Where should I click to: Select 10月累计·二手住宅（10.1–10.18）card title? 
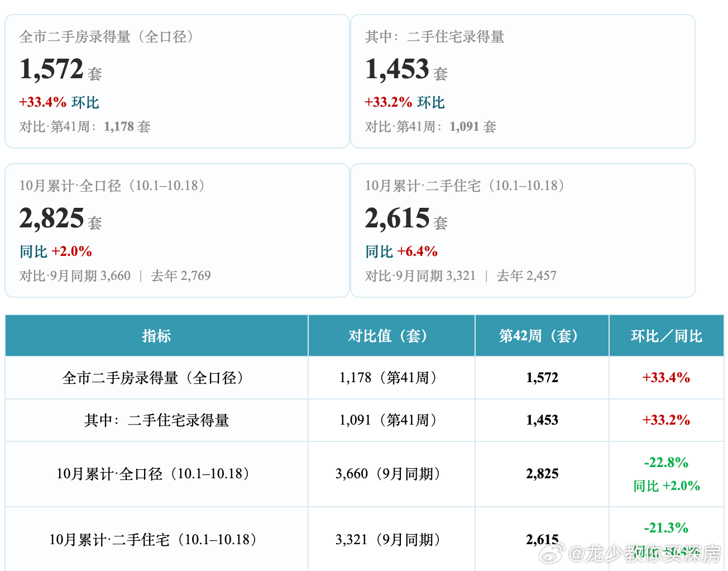click(x=467, y=186)
